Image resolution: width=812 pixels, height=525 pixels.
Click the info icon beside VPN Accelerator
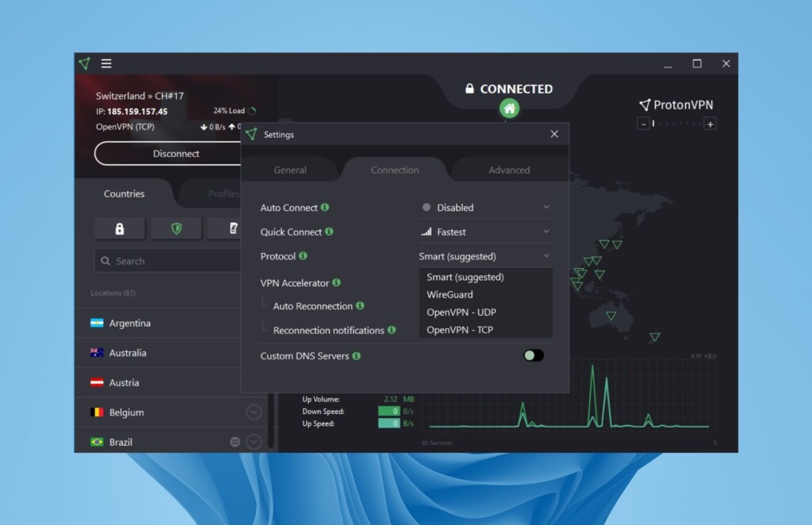(x=336, y=282)
